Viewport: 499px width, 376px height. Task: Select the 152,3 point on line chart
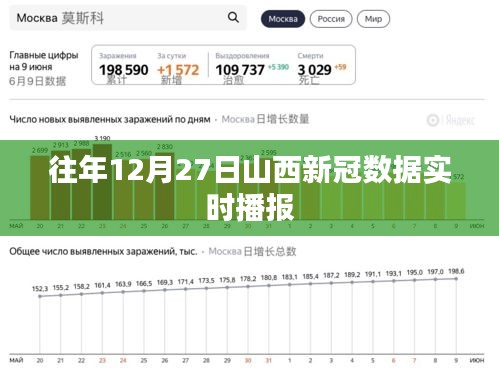tap(40, 296)
